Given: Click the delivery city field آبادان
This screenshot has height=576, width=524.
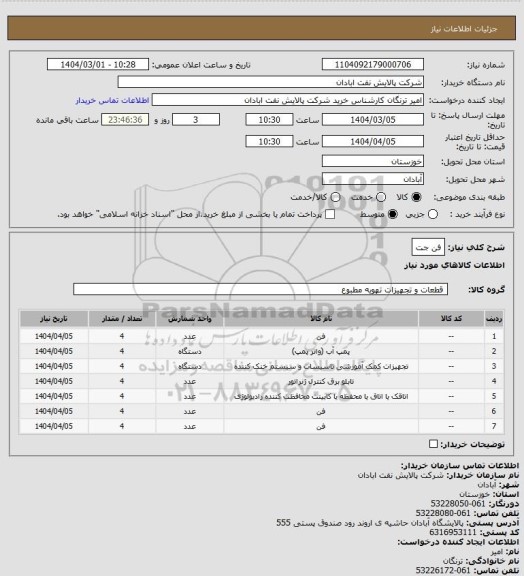Looking at the screenshot, I should pyautogui.click(x=373, y=179).
